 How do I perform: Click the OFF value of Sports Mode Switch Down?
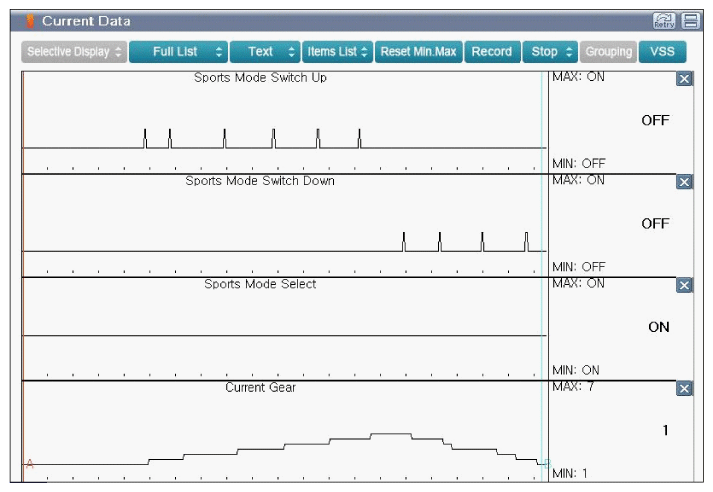tap(655, 224)
